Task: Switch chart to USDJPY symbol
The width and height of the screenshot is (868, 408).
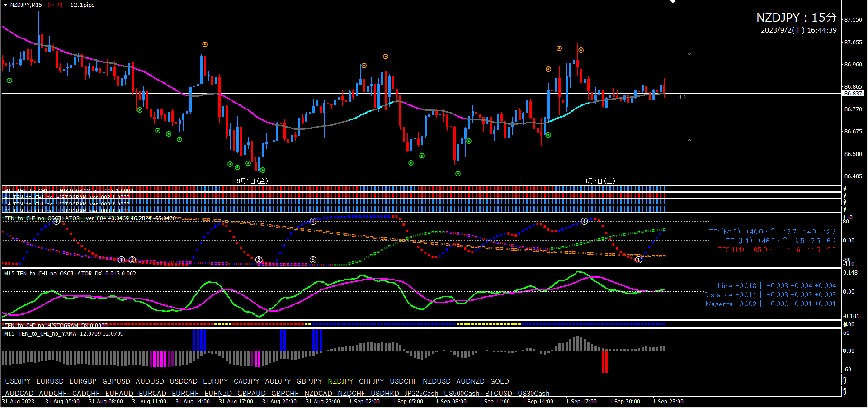Action: click(x=18, y=381)
